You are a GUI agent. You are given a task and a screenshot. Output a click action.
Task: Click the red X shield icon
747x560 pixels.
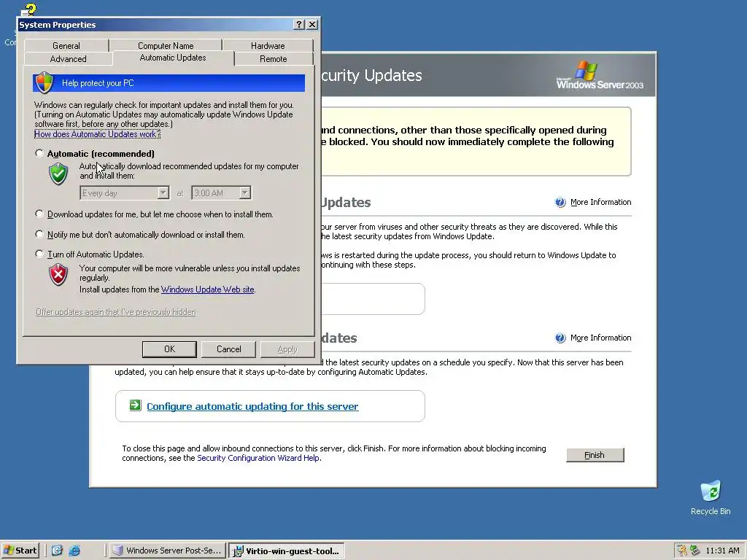[58, 274]
